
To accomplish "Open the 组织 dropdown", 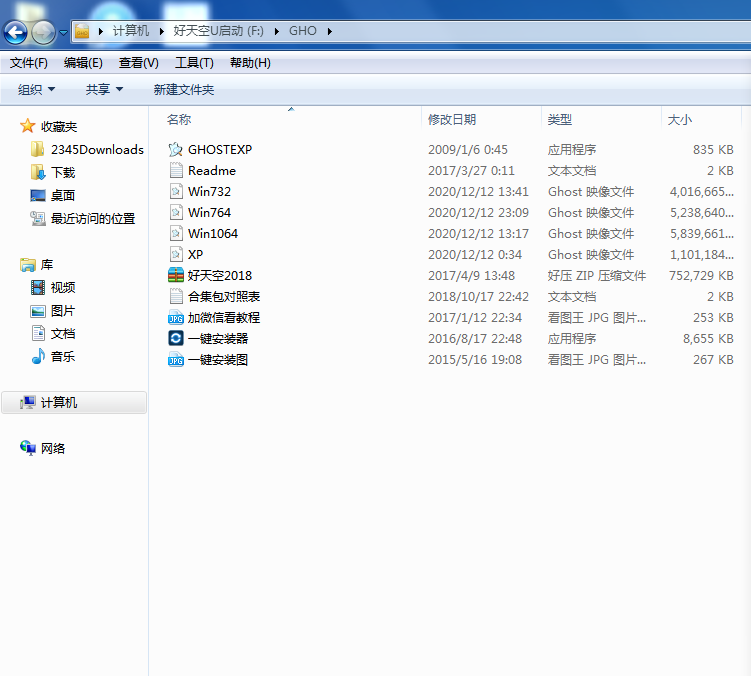I will pos(36,90).
